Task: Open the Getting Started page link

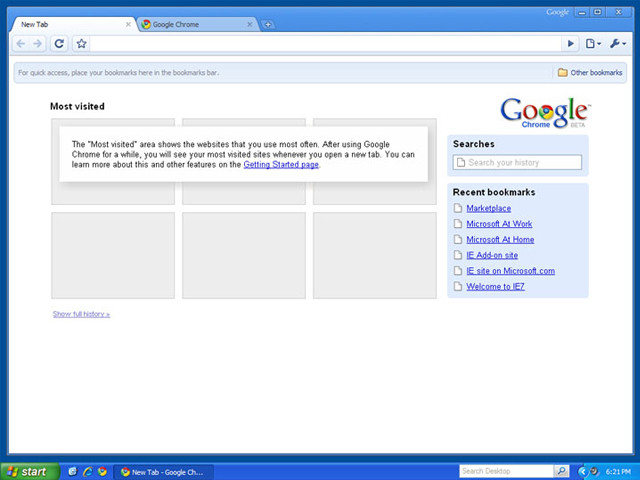Action: [281, 164]
